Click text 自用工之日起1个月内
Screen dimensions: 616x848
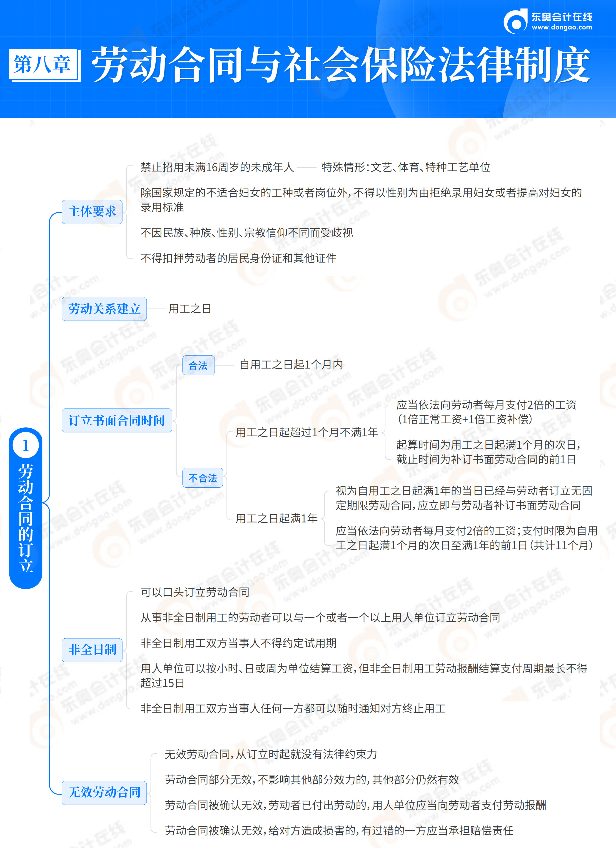[x=291, y=365]
